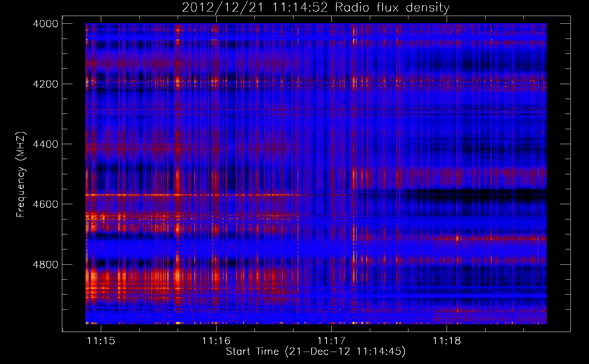Click the "Start Time (21-Dec-12 11:14:45)" label
The width and height of the screenshot is (589, 364).
tap(316, 352)
